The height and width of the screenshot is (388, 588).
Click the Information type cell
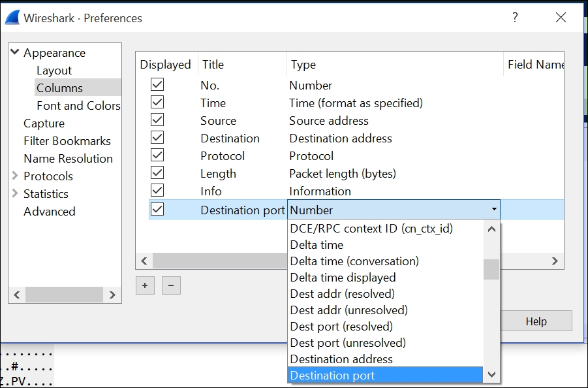tap(320, 191)
